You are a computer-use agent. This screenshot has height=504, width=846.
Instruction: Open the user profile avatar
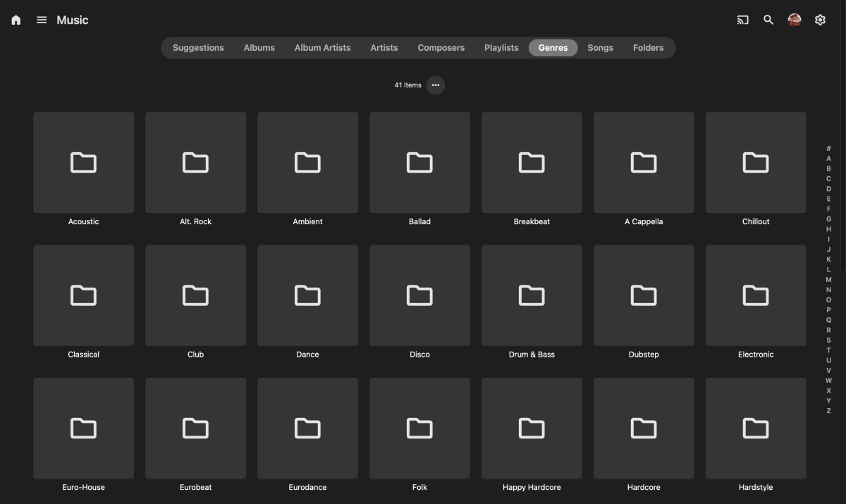[795, 20]
